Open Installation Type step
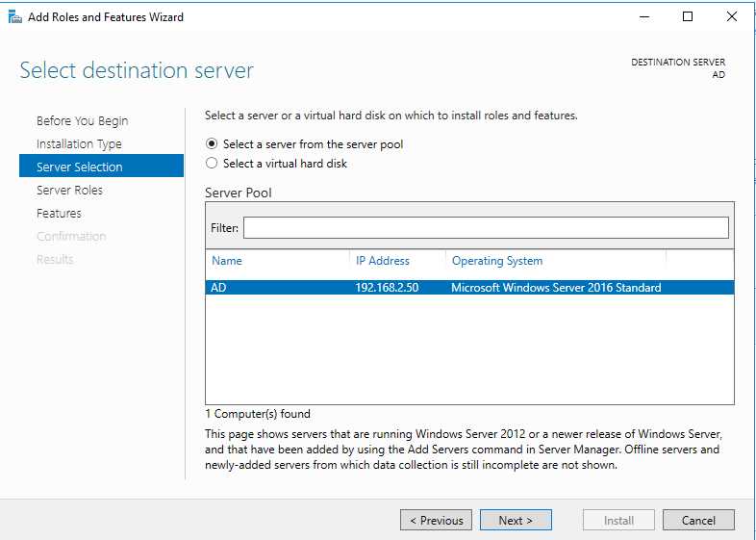Screen dimensions: 756x540 click(79, 143)
